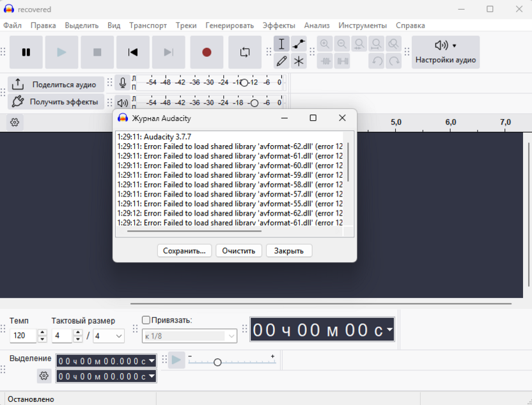Open the Треки menu
This screenshot has height=405, width=532.
[x=186, y=26]
